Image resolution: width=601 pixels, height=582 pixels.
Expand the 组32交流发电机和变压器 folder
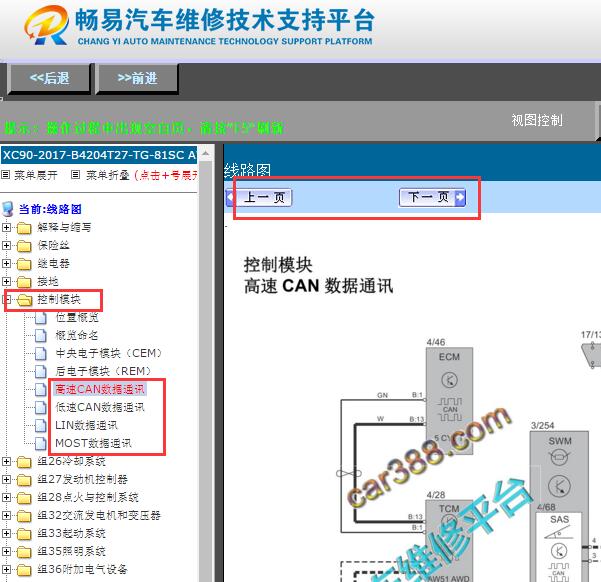coord(6,515)
